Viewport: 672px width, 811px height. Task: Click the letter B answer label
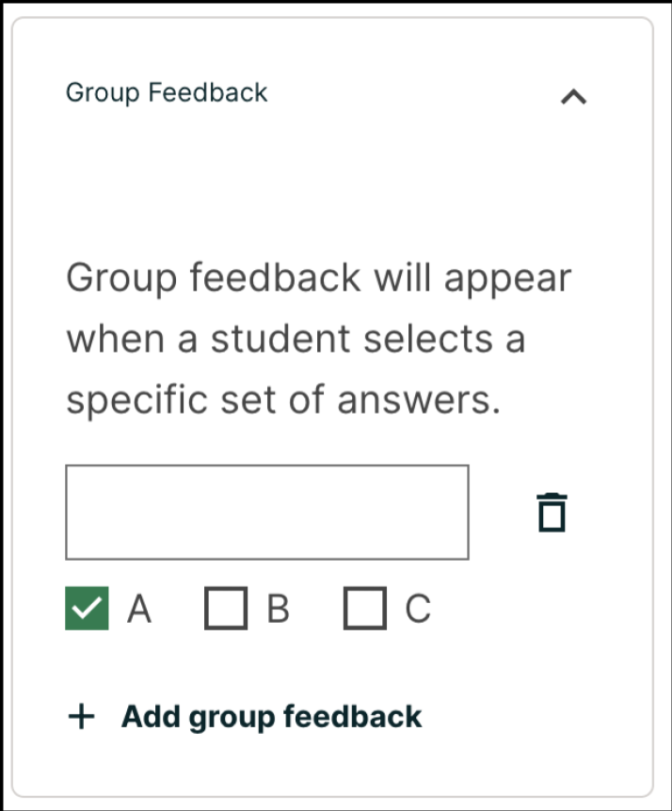(278, 609)
